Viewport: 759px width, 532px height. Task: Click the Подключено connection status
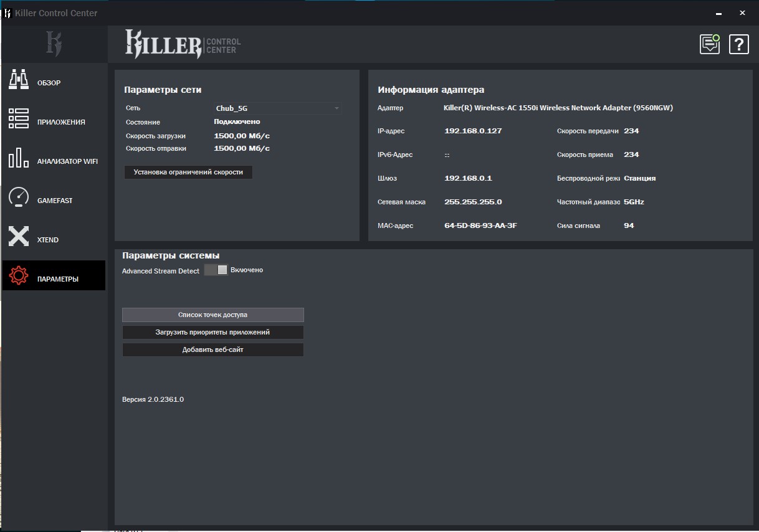(x=237, y=121)
